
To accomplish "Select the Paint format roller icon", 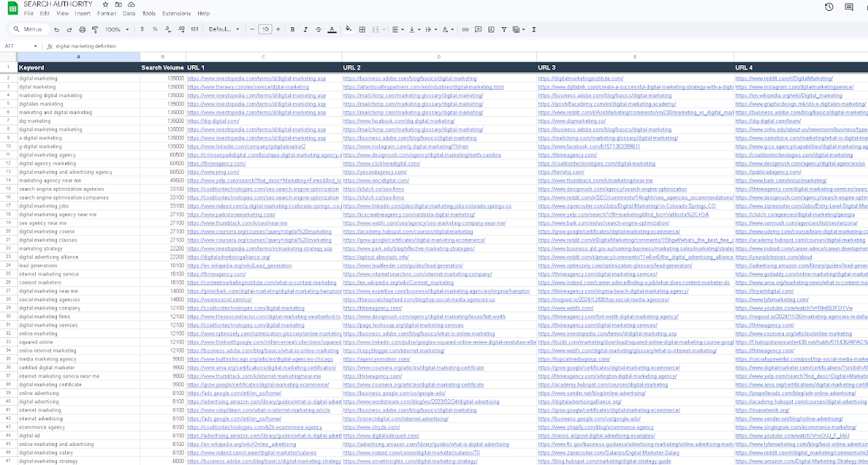I will point(95,30).
